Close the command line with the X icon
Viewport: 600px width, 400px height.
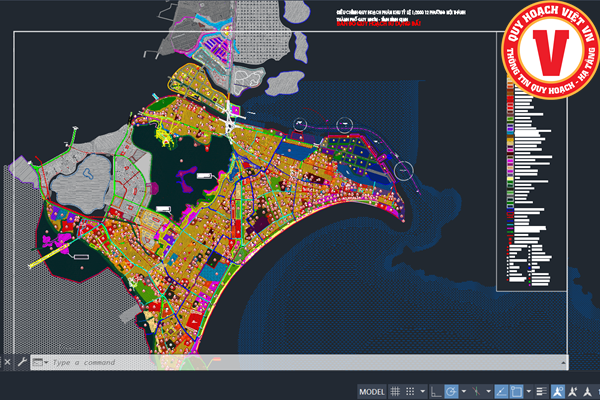point(9,362)
